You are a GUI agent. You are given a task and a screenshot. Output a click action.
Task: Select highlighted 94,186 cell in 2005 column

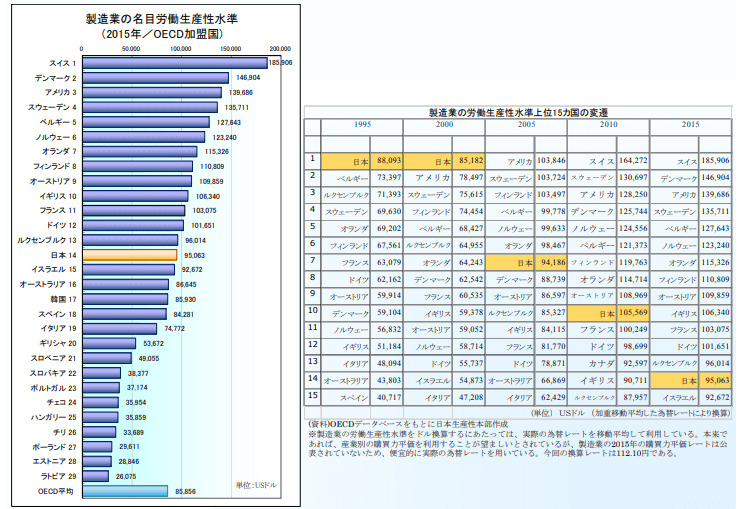(552, 263)
